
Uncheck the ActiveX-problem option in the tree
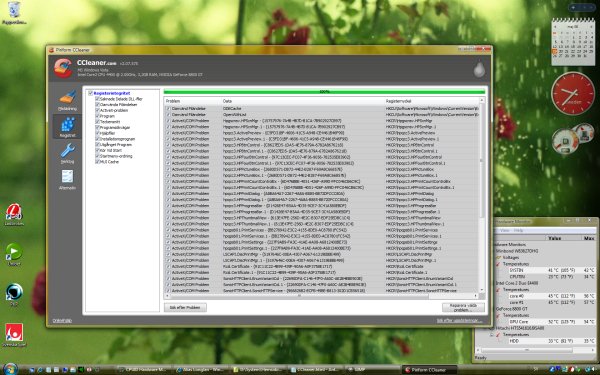coord(97,110)
